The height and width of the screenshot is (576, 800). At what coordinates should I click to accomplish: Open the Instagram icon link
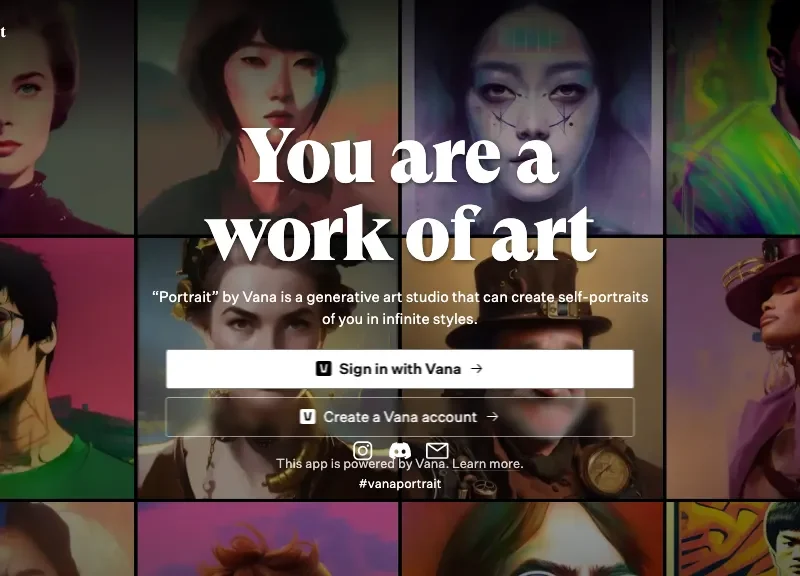pos(363,451)
